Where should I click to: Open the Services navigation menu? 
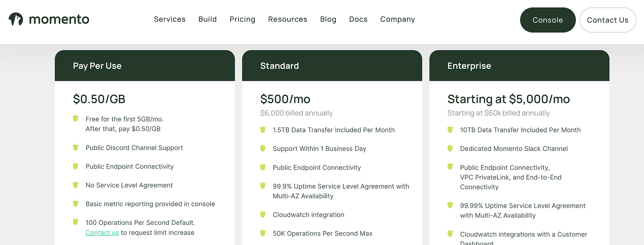(x=169, y=19)
